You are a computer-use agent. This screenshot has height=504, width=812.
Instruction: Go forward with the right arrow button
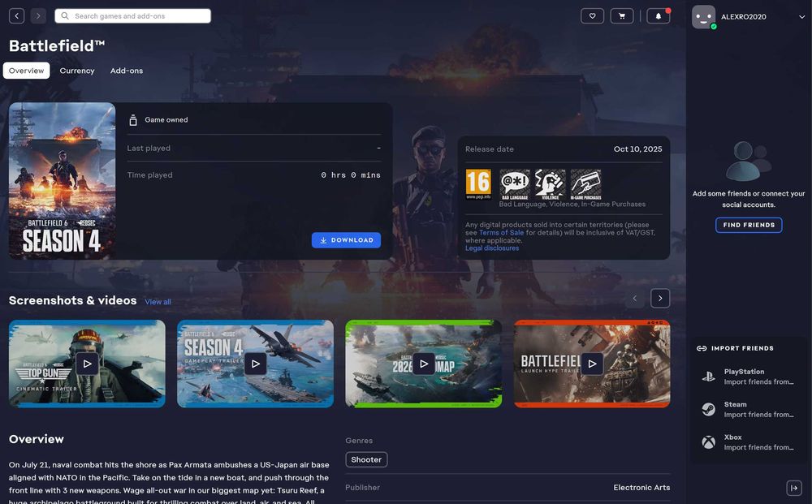38,16
